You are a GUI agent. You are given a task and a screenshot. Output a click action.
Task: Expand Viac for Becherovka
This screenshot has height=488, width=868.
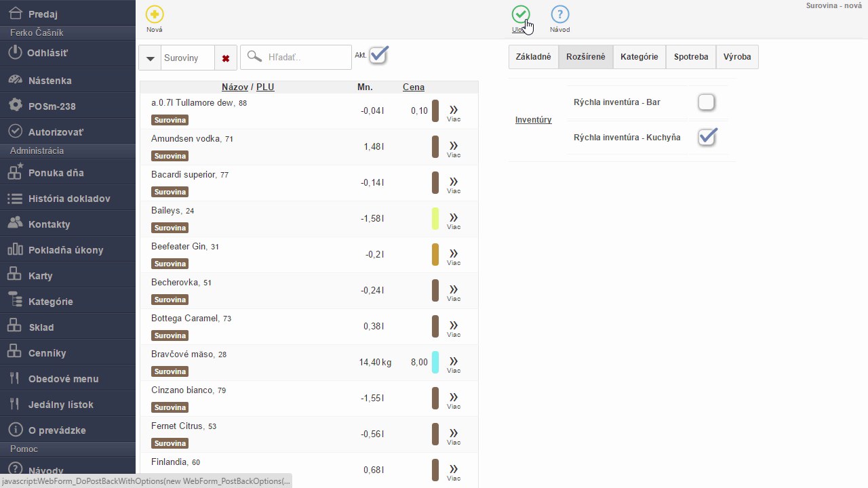[x=454, y=292]
